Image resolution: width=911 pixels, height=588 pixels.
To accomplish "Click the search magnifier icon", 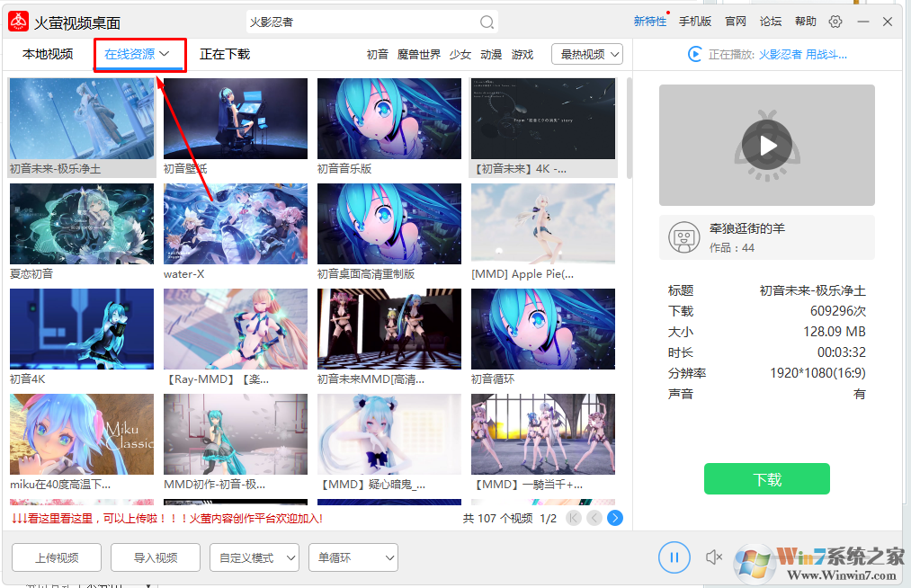I will (487, 22).
